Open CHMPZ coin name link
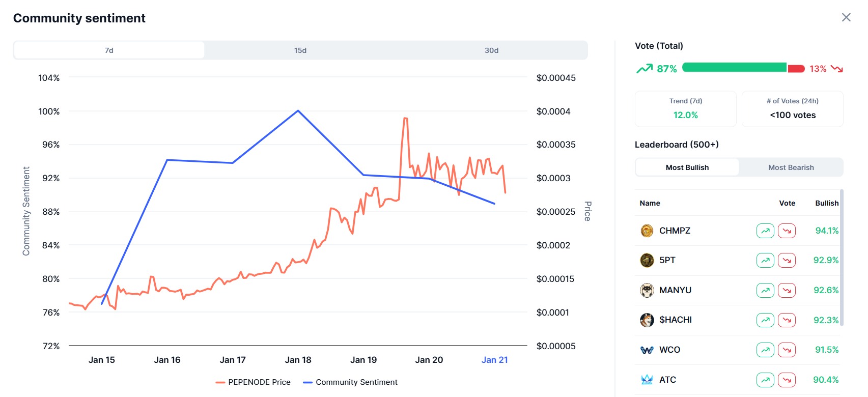The width and height of the screenshot is (868, 397). [x=675, y=231]
